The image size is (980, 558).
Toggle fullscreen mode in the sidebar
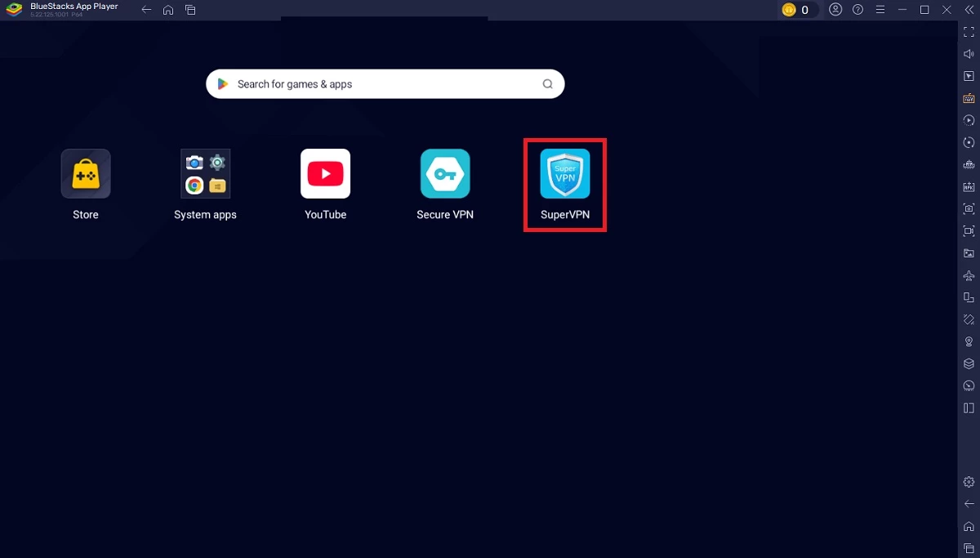point(969,32)
